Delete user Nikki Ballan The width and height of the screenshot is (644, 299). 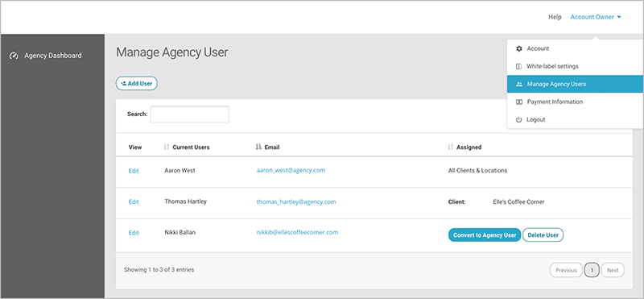click(543, 235)
